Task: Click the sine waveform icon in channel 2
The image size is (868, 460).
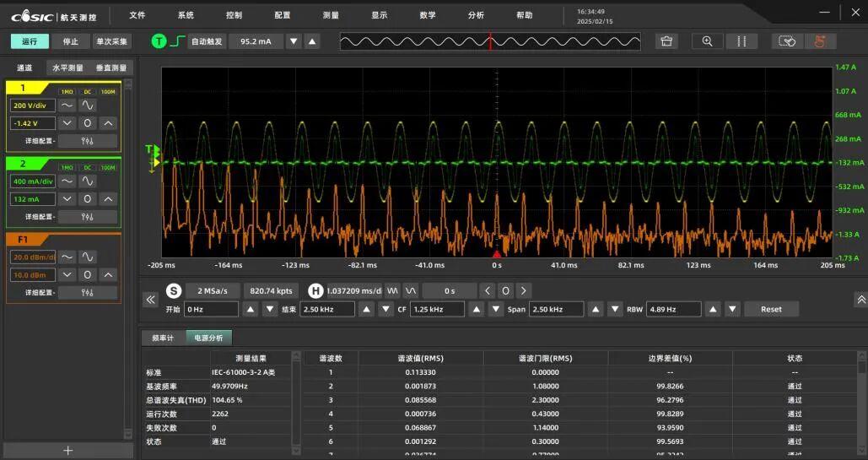Action: pyautogui.click(x=88, y=181)
